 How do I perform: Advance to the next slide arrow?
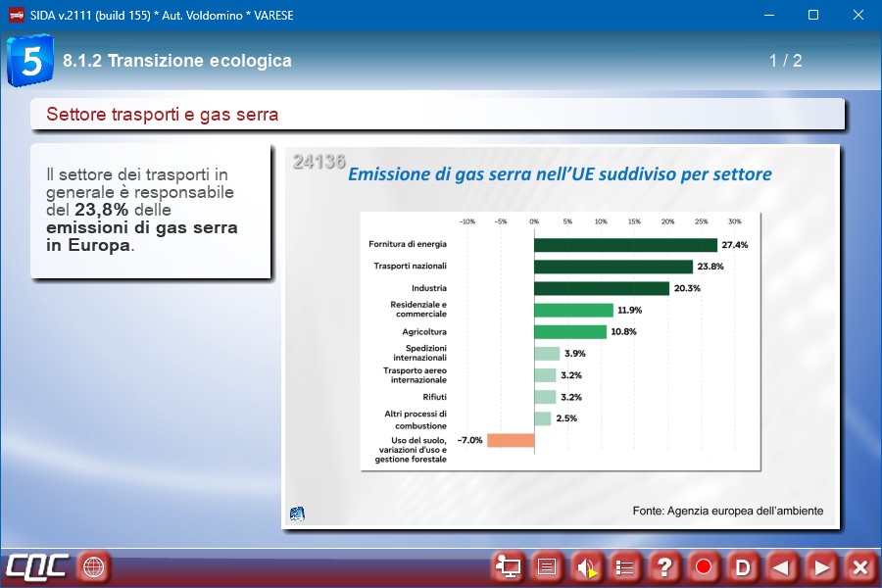point(821,566)
